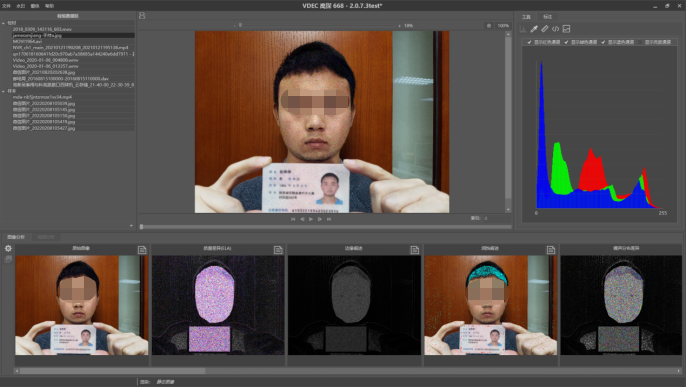Select the 图像分析 tab
This screenshot has height=388, width=687.
pos(16,237)
